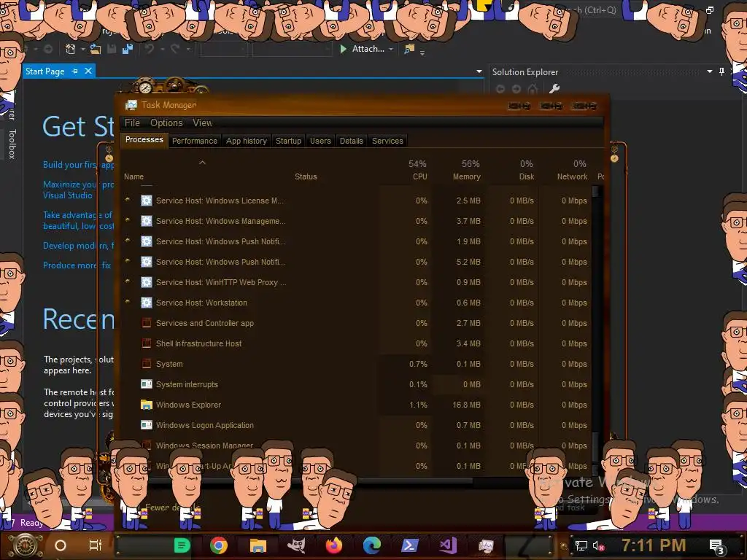Viewport: 747px width, 560px height.
Task: Open New Project dropdown arrow
Action: 83,49
